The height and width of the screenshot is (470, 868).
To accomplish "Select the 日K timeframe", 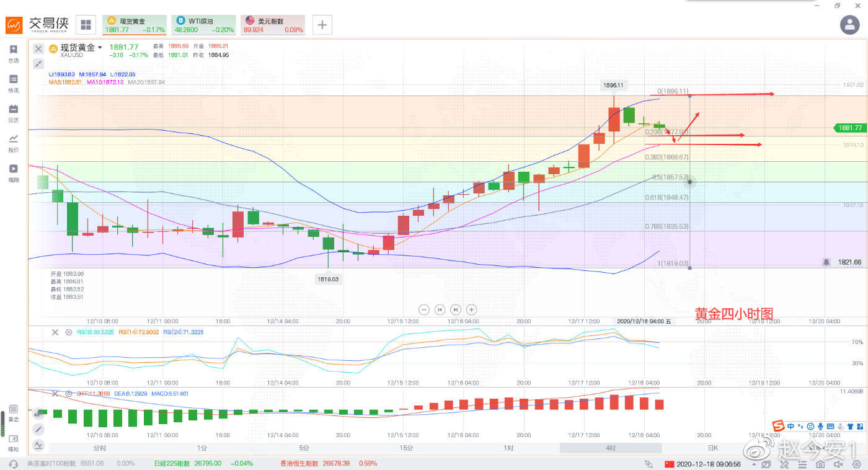I will pyautogui.click(x=713, y=448).
